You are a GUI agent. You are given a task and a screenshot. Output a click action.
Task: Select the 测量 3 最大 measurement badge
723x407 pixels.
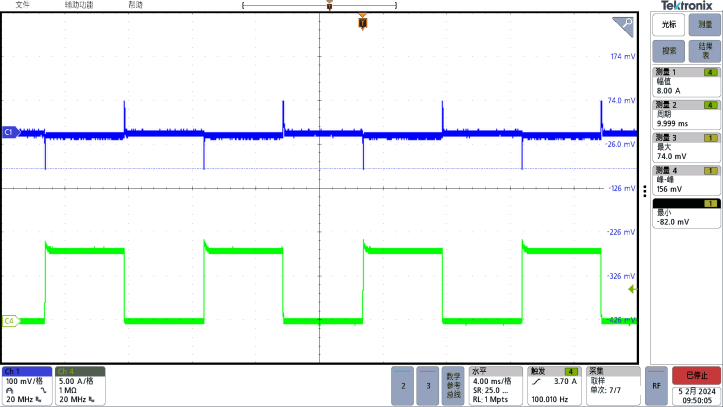click(687, 147)
